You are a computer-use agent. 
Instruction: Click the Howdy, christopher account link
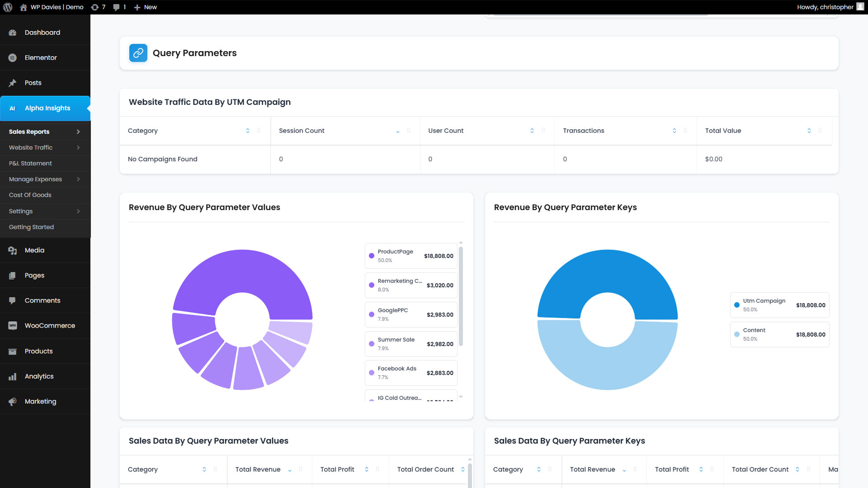pos(825,7)
